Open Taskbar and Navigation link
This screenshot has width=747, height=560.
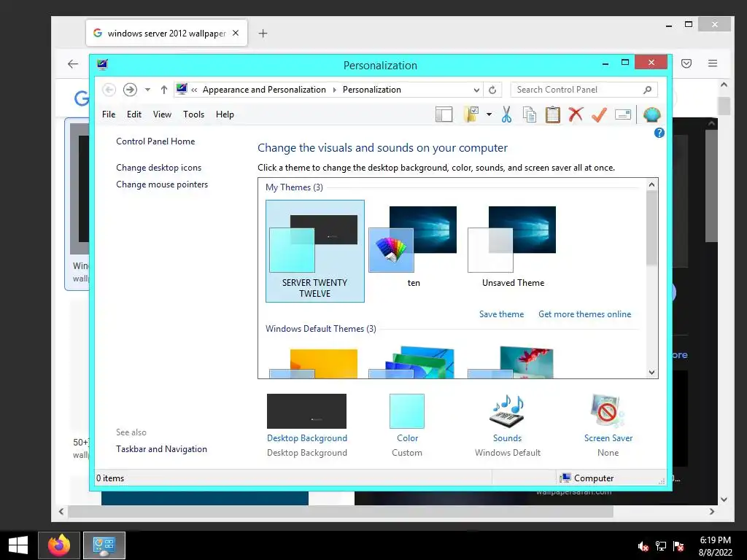point(161,449)
